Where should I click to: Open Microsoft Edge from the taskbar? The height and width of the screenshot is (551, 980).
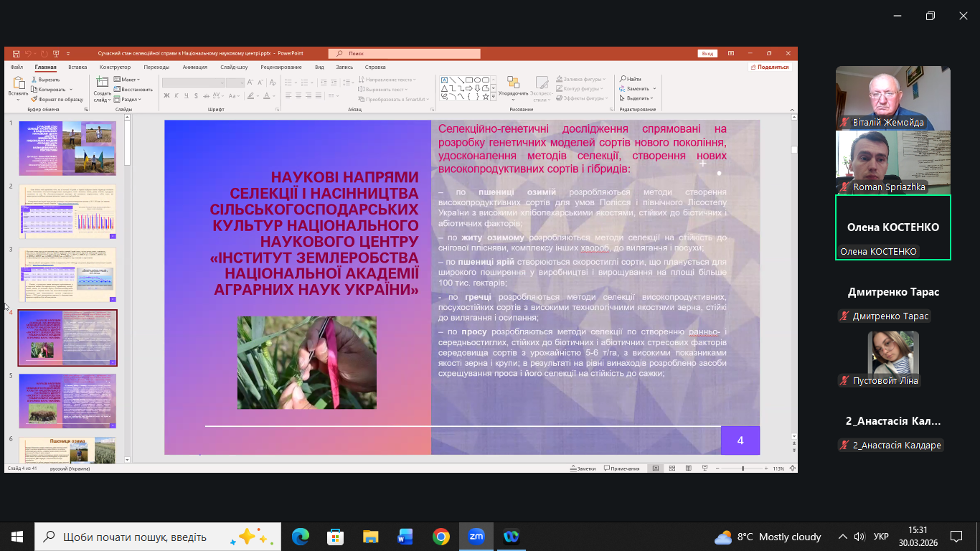[300, 537]
